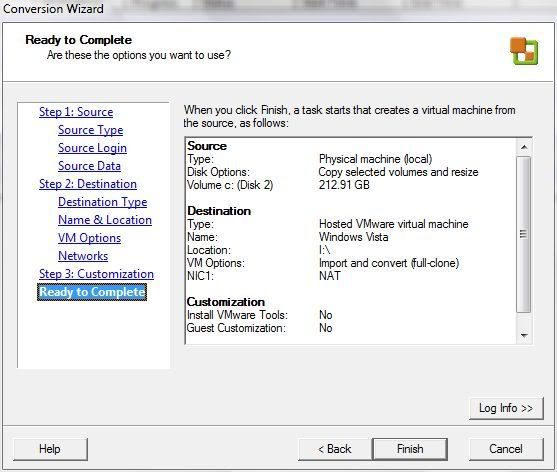557x472 pixels.
Task: Click the '212.91 GB' volume size
Action: (344, 185)
